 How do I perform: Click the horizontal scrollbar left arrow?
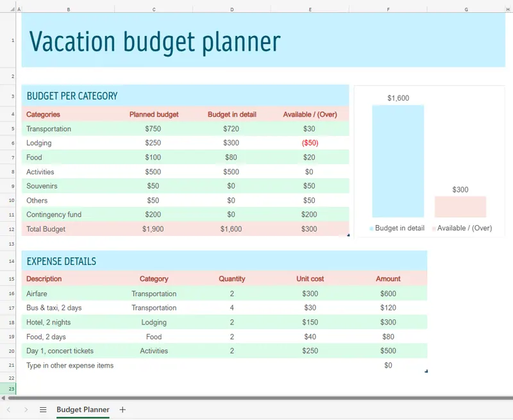[4, 398]
